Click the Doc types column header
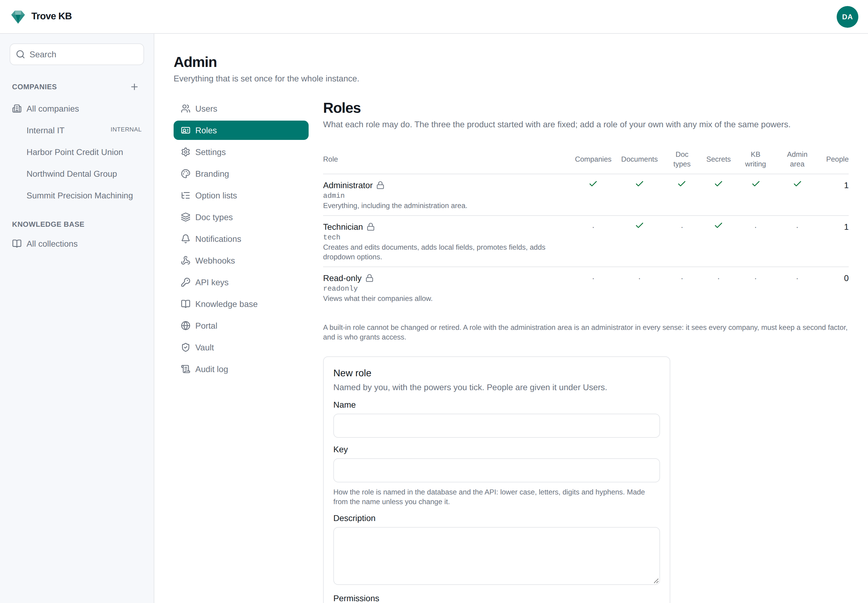The height and width of the screenshot is (603, 868). tap(681, 159)
